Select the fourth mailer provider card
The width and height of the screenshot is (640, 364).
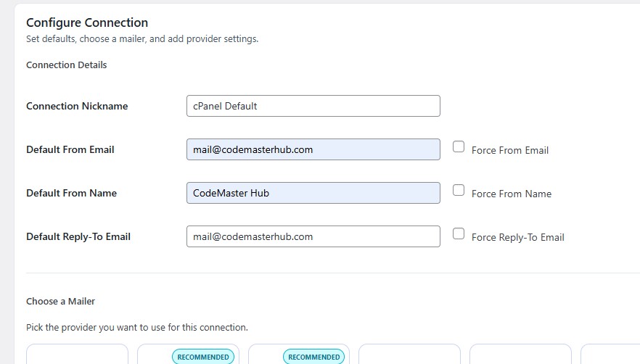(x=409, y=355)
